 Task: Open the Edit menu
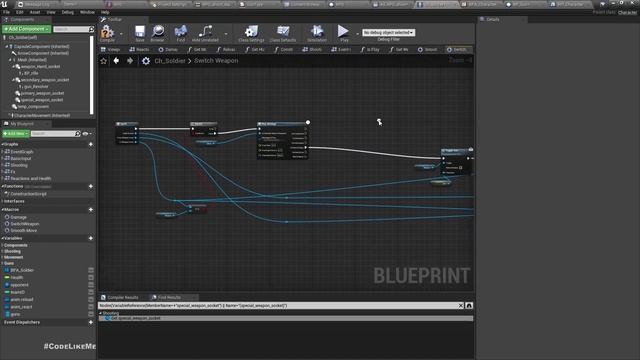pyautogui.click(x=20, y=12)
